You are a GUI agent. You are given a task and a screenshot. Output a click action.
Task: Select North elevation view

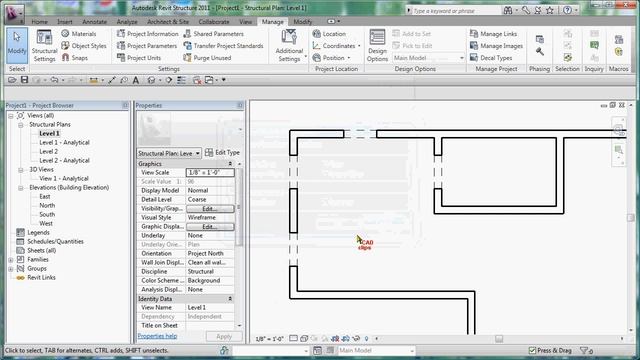click(47, 205)
